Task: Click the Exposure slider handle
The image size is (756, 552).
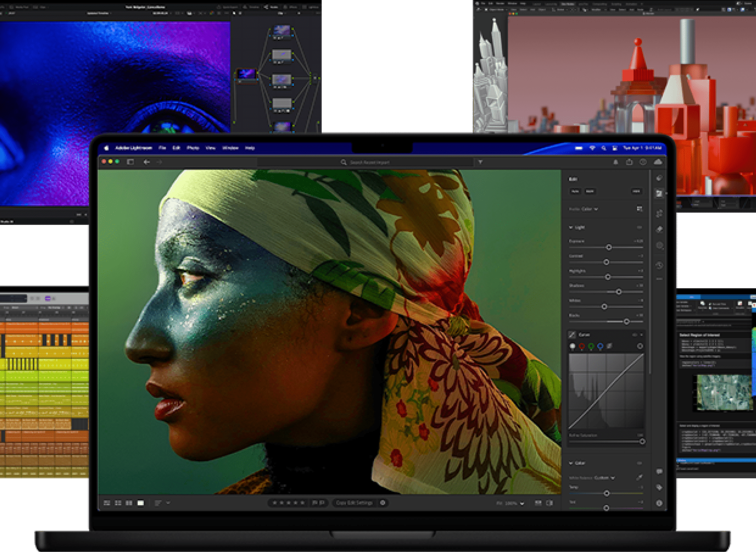Action: [609, 247]
